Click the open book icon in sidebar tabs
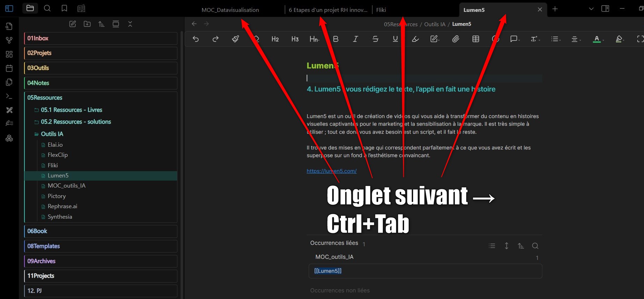Viewport: 644px width, 299px height. pos(81,8)
